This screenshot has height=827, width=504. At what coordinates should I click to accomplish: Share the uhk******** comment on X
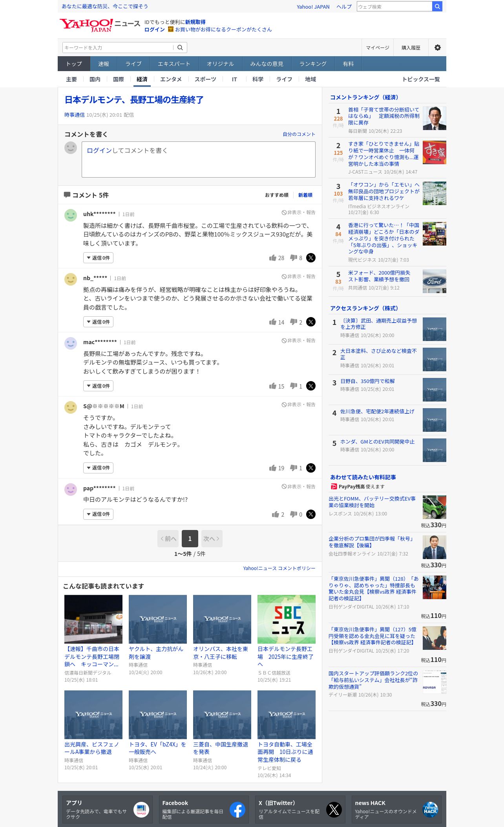(310, 258)
